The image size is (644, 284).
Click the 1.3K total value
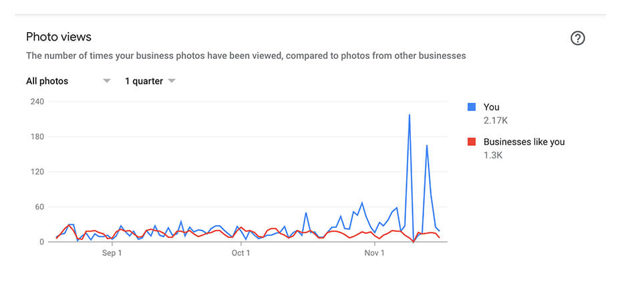(x=493, y=155)
